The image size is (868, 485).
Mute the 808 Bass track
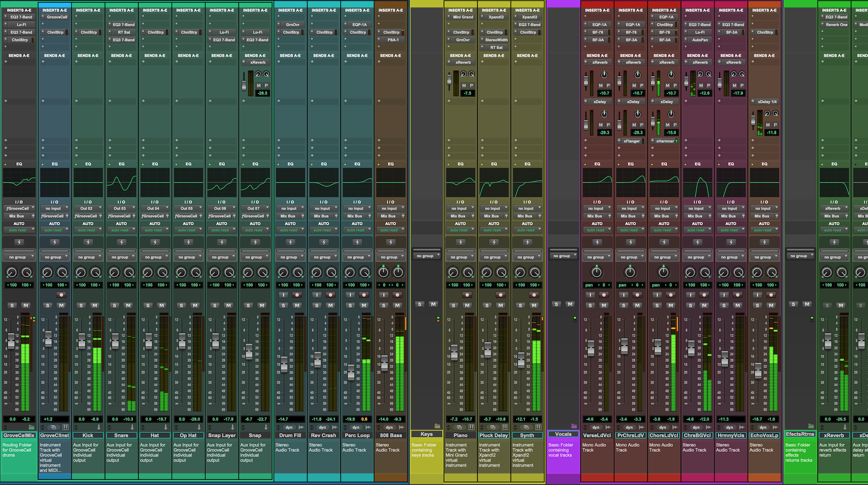click(x=397, y=305)
